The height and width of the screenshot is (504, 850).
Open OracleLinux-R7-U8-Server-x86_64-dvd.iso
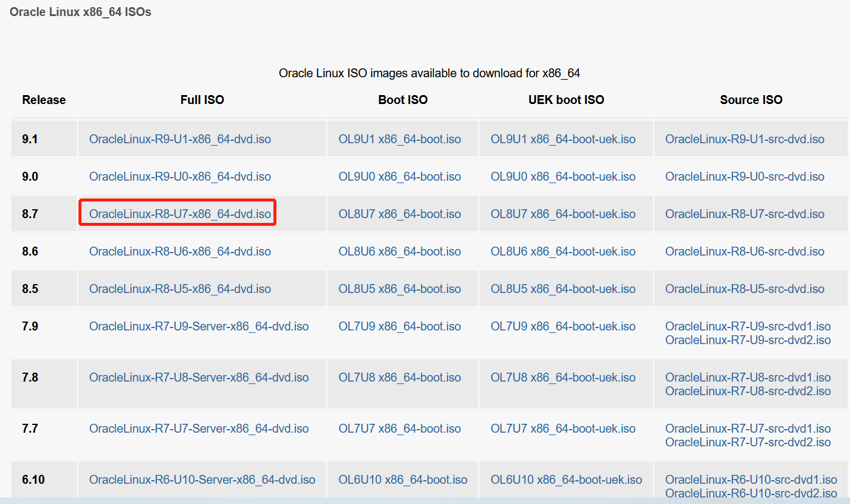coord(199,377)
